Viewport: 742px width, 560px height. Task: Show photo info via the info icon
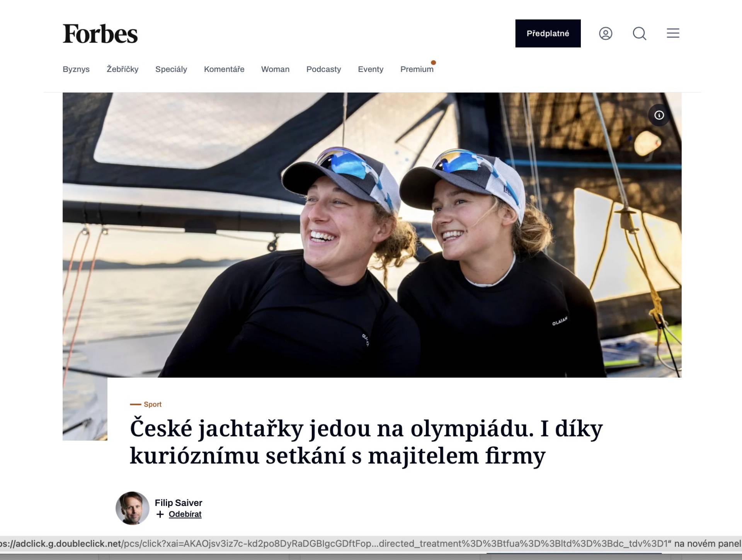coord(659,115)
